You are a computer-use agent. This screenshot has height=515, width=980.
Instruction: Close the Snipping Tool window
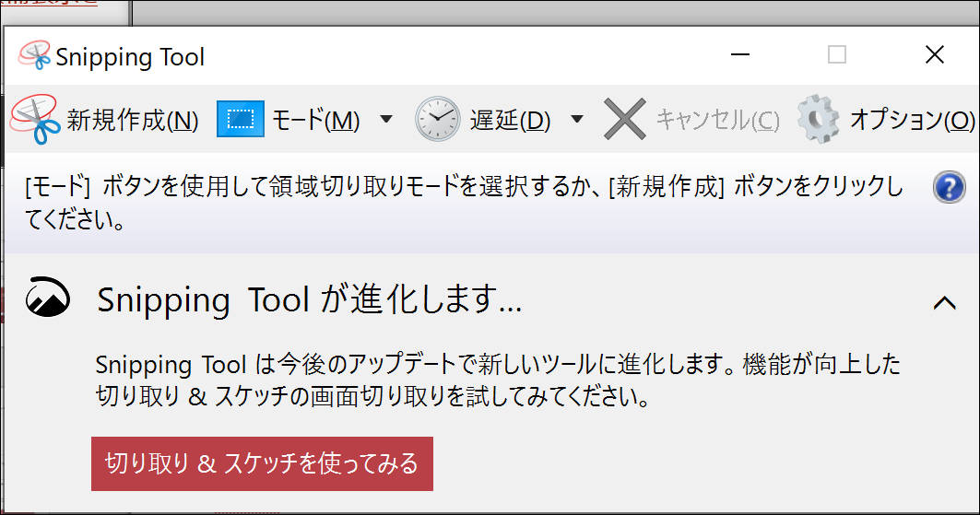(x=935, y=54)
